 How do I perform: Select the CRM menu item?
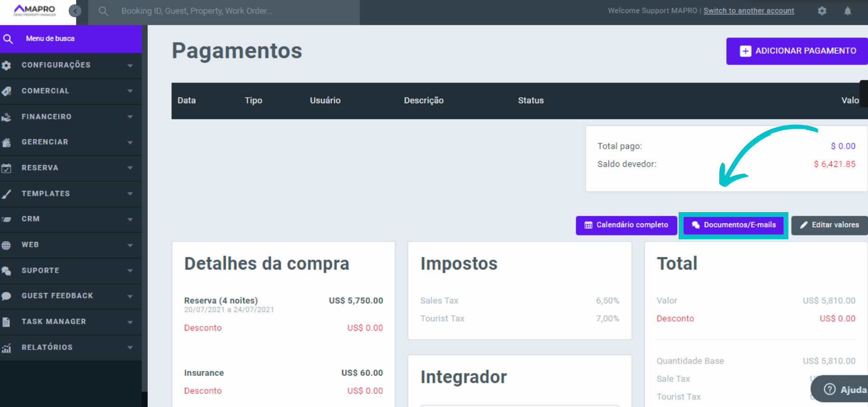pyautogui.click(x=31, y=219)
